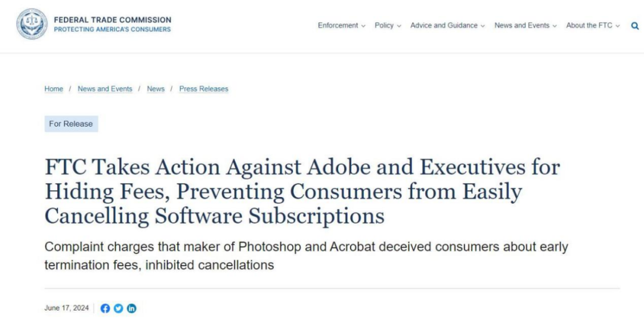
Task: Share article on Twitter
Action: 119,308
